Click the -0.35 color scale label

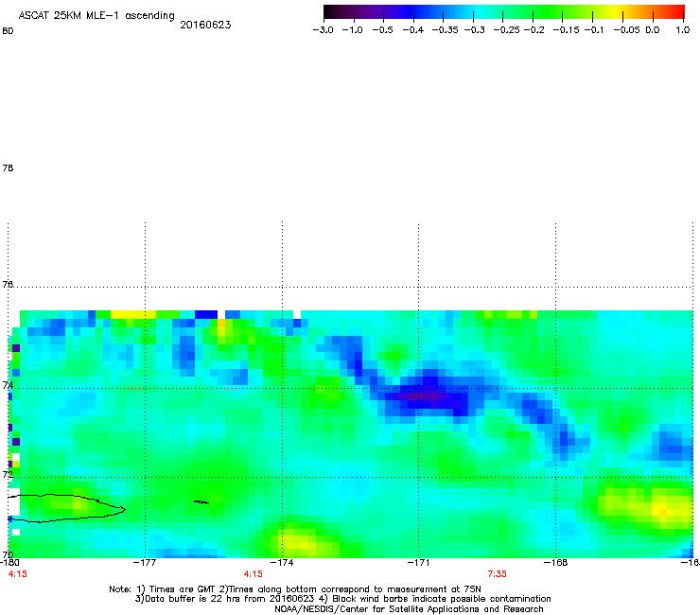(445, 30)
